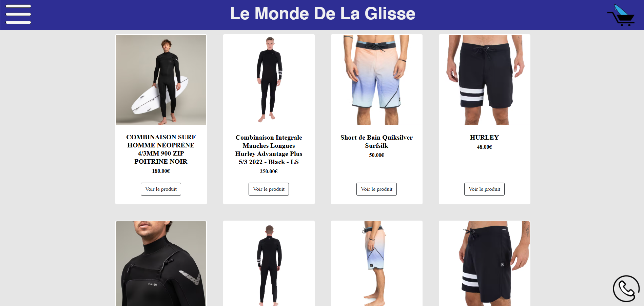View the HURLEY shorts product

pos(484,189)
